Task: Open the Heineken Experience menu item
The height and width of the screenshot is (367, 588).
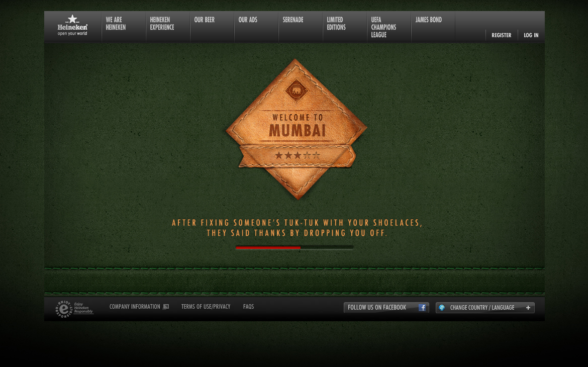Action: [x=162, y=23]
